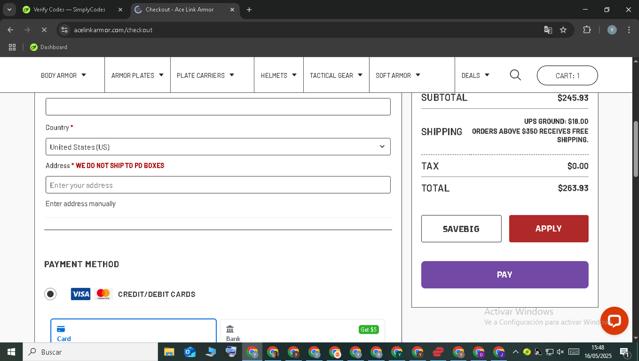Click the site search magnifier icon
Image resolution: width=639 pixels, height=361 pixels.
click(515, 75)
